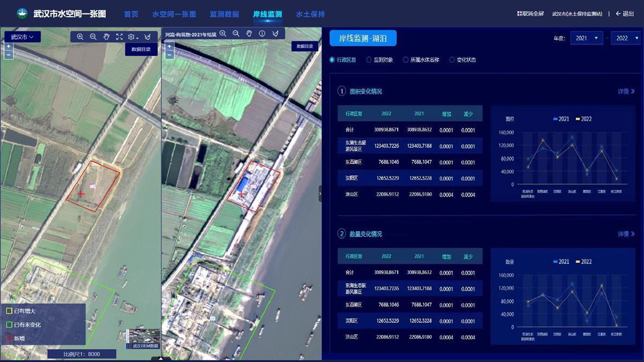Image resolution: width=644 pixels, height=362 pixels.
Task: Select the pan hand tool on left map
Action: [106, 36]
